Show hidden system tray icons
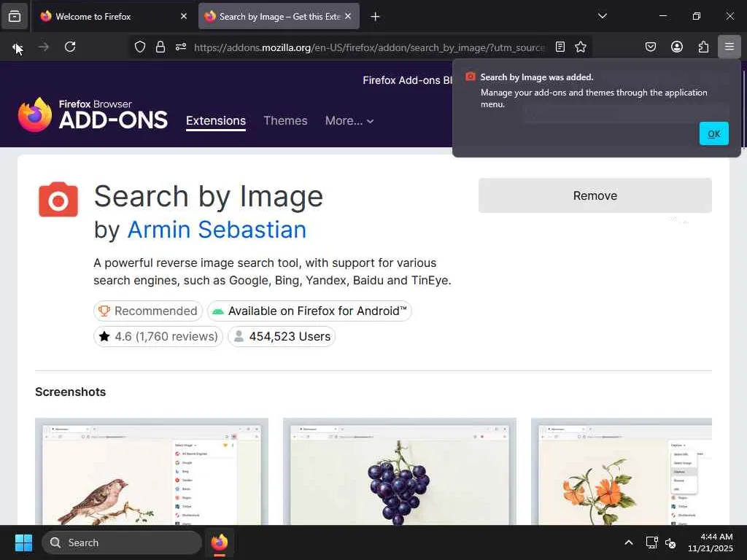Image resolution: width=747 pixels, height=560 pixels. 629,542
